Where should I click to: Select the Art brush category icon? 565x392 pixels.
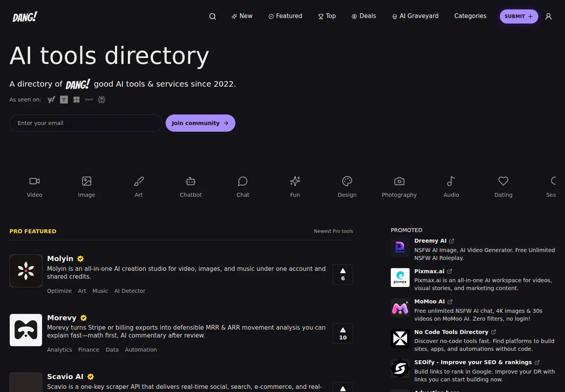point(139,181)
